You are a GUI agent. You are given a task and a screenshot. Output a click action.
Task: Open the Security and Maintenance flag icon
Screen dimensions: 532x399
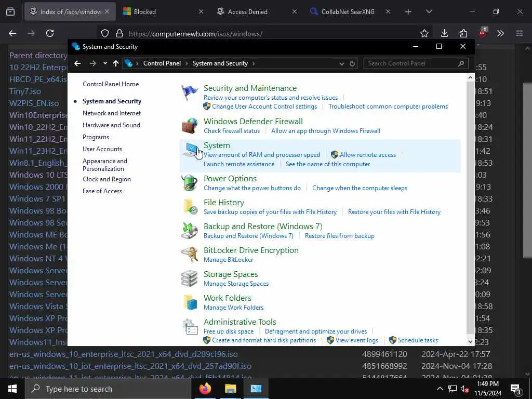(x=189, y=92)
